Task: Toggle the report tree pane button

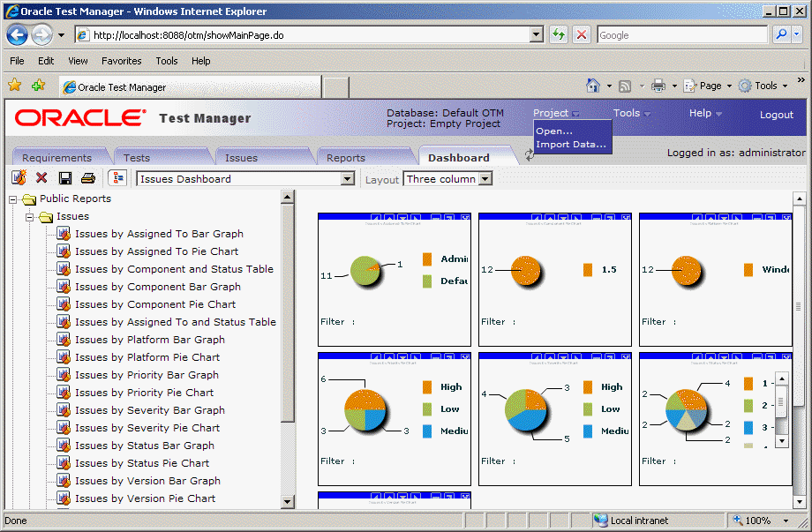Action: click(x=117, y=178)
